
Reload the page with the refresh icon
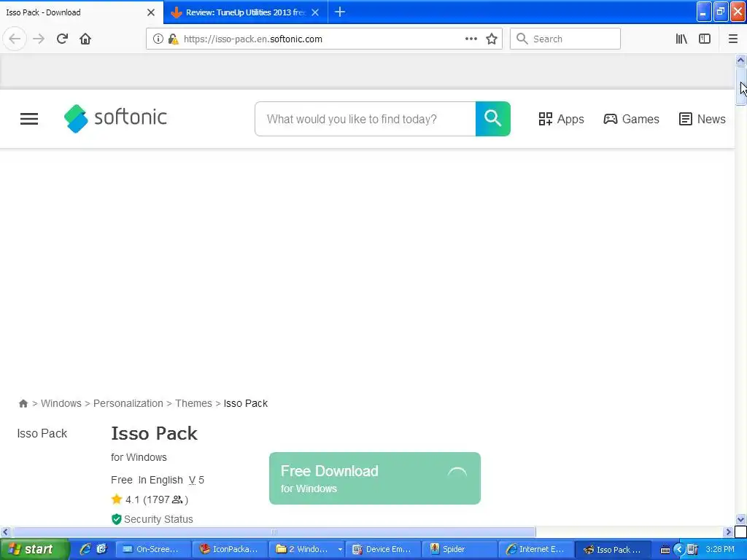(62, 39)
